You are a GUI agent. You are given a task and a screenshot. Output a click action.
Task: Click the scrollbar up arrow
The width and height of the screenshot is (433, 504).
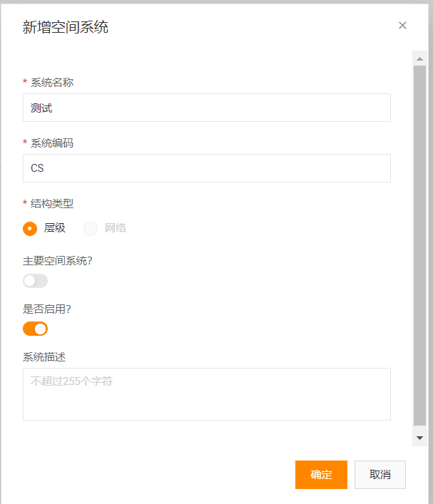419,59
